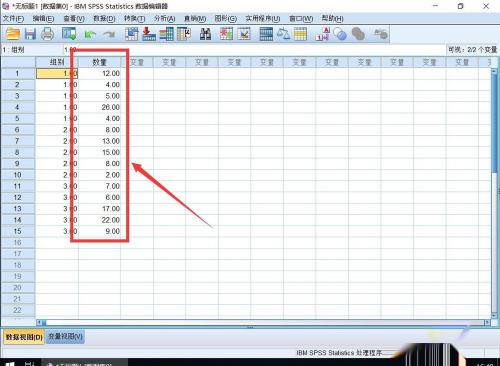The width and height of the screenshot is (500, 366).
Task: Open data file with folder icon
Action: click(x=13, y=34)
